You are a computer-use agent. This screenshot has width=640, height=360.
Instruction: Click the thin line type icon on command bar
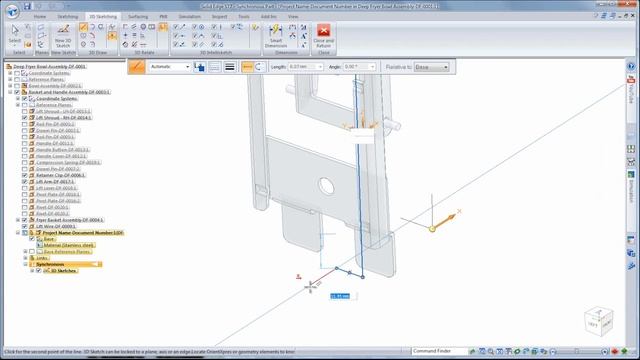[214, 67]
